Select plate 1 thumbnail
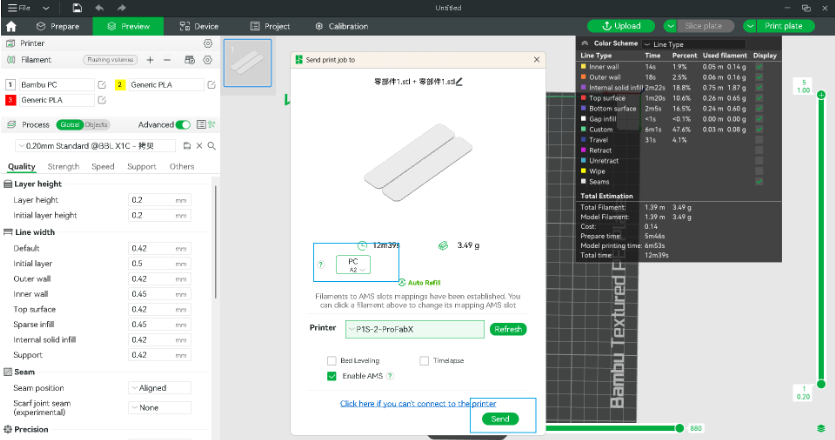Screen dimensions: 835x440 coord(248,63)
